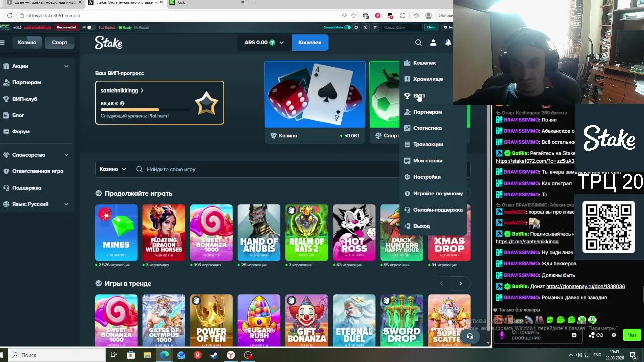
Task: Click the Казино button in top left
Action: (x=27, y=43)
